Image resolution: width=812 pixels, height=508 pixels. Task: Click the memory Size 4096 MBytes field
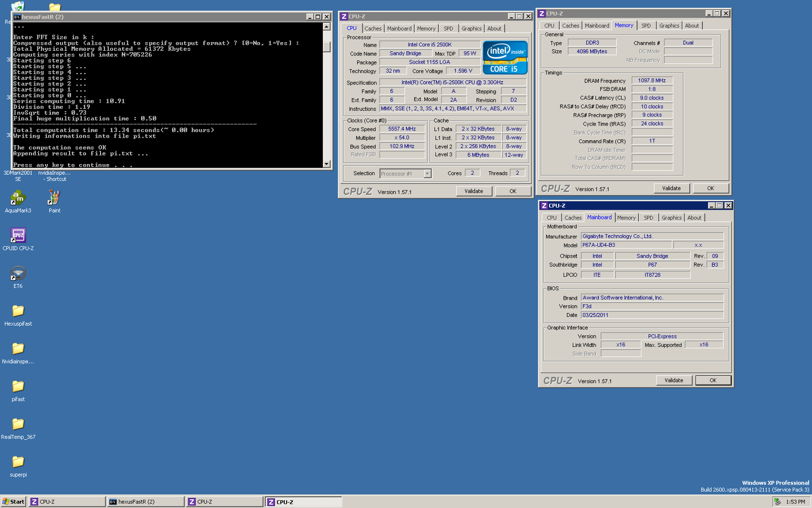coord(592,51)
